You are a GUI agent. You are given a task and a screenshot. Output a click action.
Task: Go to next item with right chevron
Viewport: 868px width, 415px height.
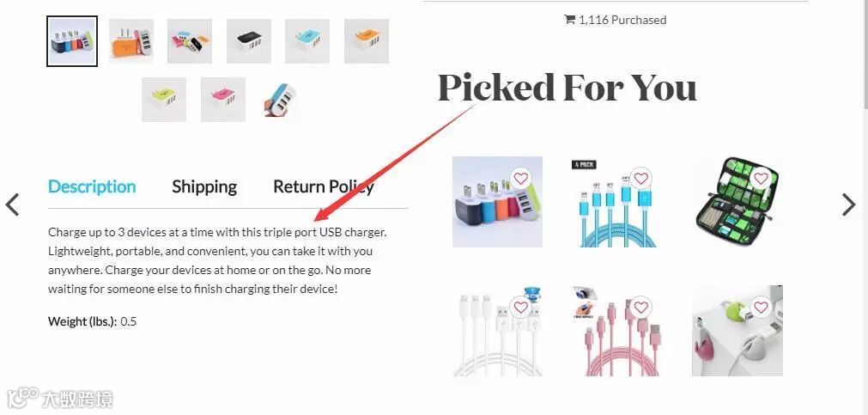click(848, 204)
